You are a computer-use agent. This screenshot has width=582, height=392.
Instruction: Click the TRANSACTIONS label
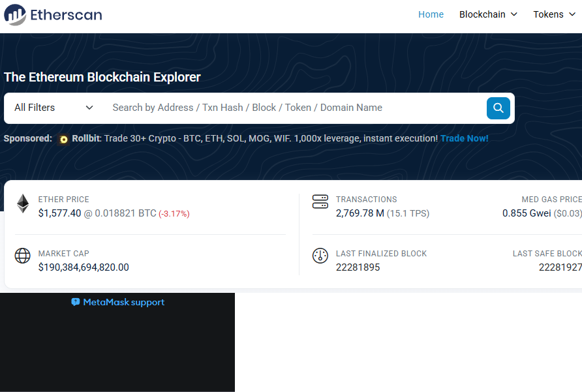click(366, 200)
